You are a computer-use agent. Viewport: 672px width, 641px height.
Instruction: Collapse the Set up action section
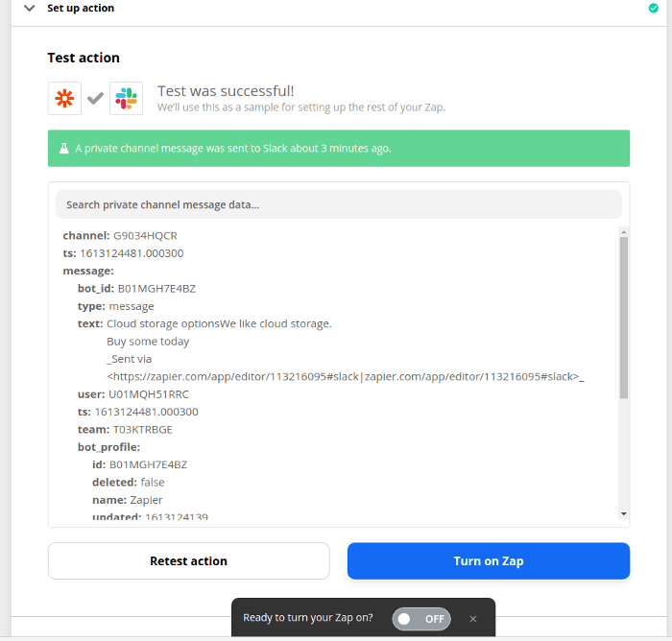[x=29, y=8]
